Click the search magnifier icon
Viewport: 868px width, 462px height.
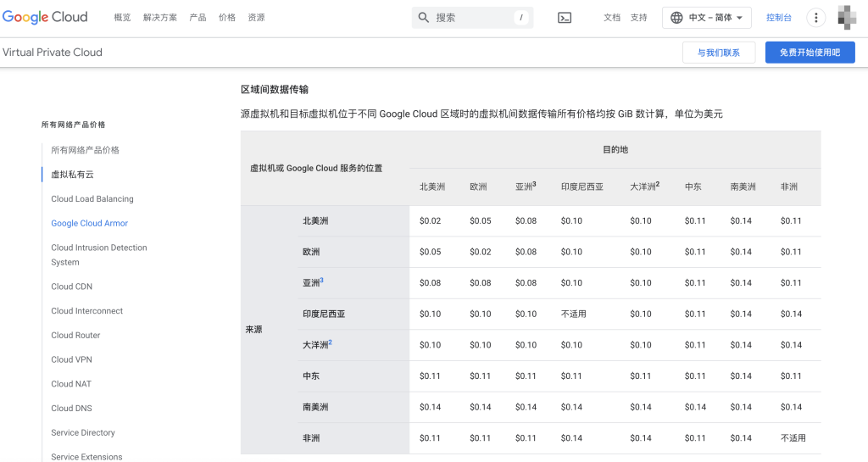click(x=424, y=18)
